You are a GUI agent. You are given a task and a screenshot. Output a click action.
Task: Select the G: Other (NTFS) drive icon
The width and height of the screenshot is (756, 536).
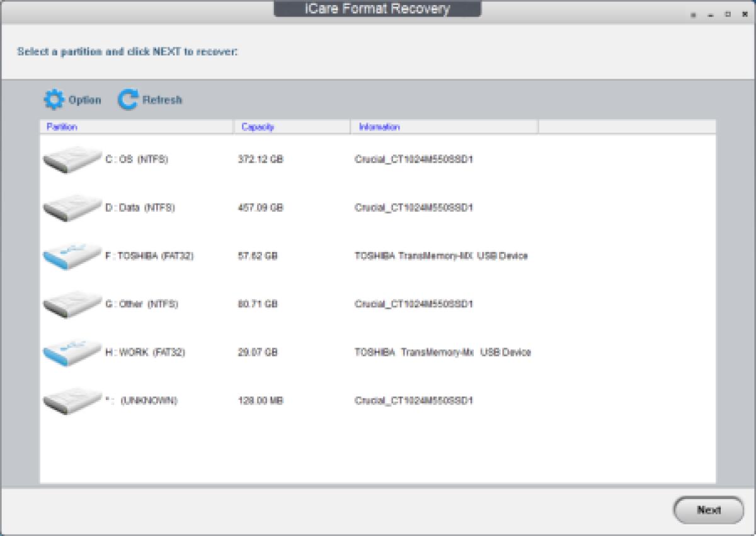click(x=71, y=304)
